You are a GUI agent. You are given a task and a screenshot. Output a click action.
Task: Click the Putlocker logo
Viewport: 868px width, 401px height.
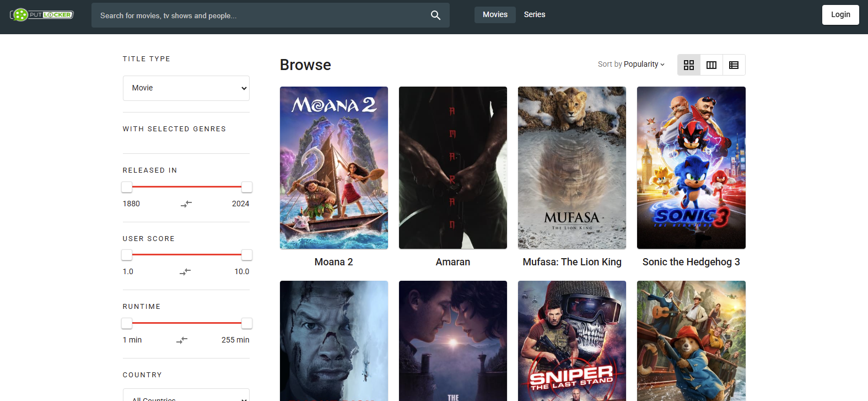click(42, 15)
